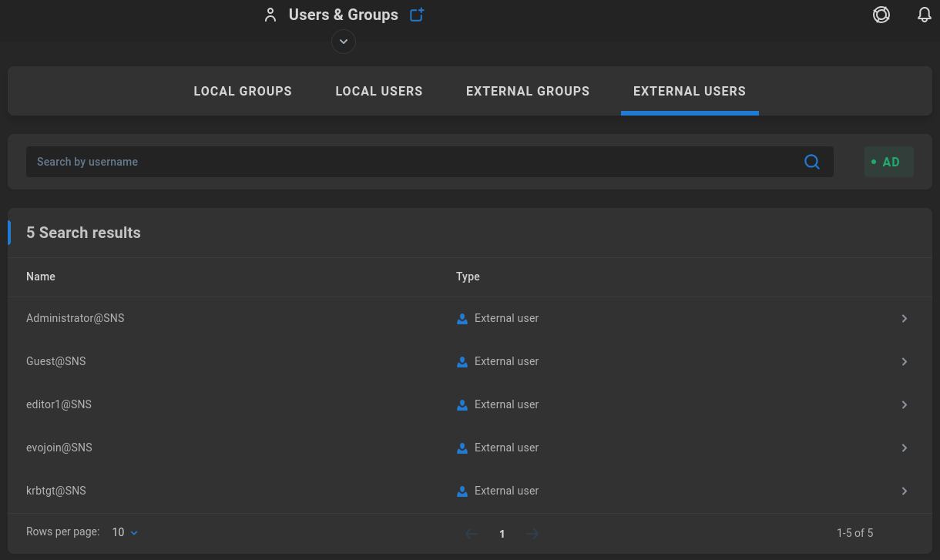Image resolution: width=940 pixels, height=560 pixels.
Task: Go to next page arrow
Action: click(532, 534)
